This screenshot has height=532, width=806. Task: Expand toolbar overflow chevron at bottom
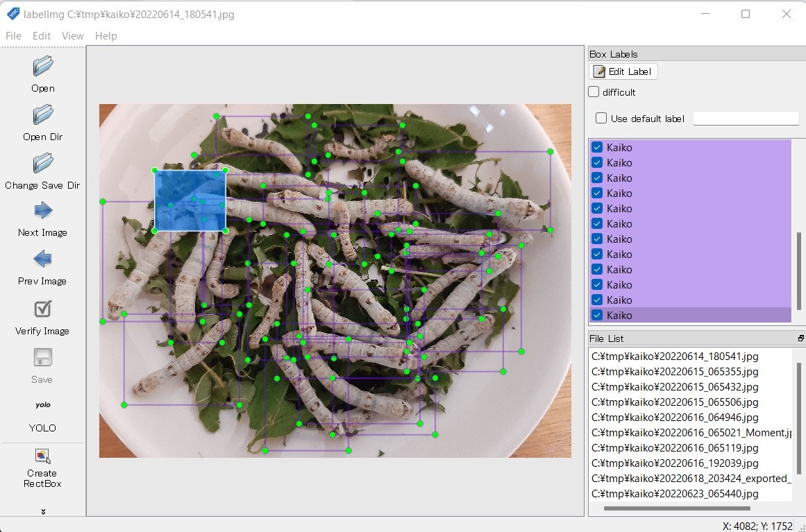(43, 511)
